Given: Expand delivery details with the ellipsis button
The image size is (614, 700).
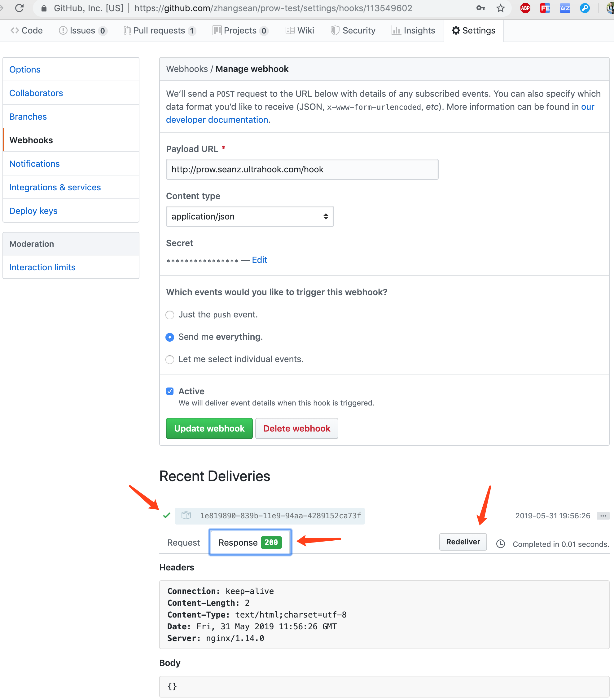Looking at the screenshot, I should point(603,516).
